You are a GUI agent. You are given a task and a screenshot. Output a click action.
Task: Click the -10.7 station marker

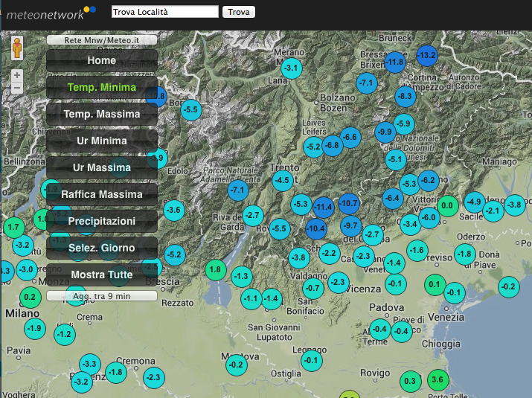tap(349, 204)
